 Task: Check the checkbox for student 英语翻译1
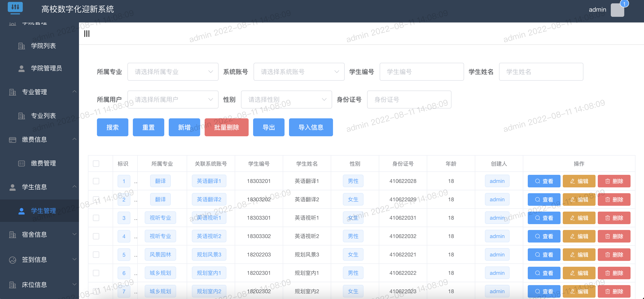(x=96, y=181)
